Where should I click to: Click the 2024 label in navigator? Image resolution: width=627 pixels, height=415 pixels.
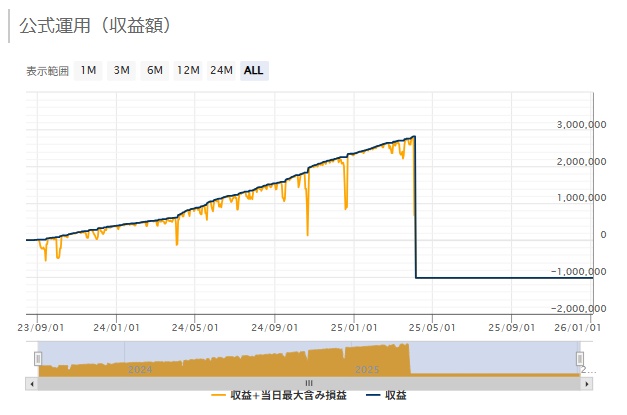click(x=140, y=368)
